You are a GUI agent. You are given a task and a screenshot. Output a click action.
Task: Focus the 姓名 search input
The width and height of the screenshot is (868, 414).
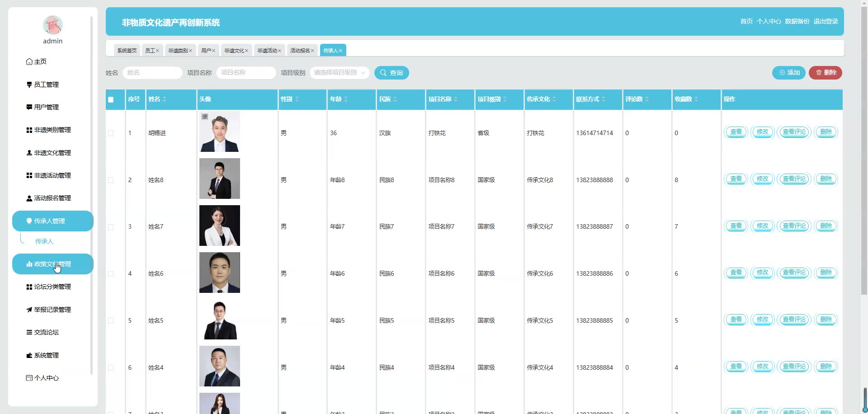click(x=152, y=73)
